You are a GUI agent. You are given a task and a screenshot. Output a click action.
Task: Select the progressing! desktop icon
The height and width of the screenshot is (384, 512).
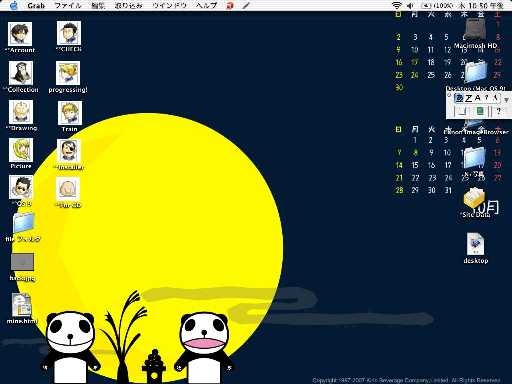(68, 73)
